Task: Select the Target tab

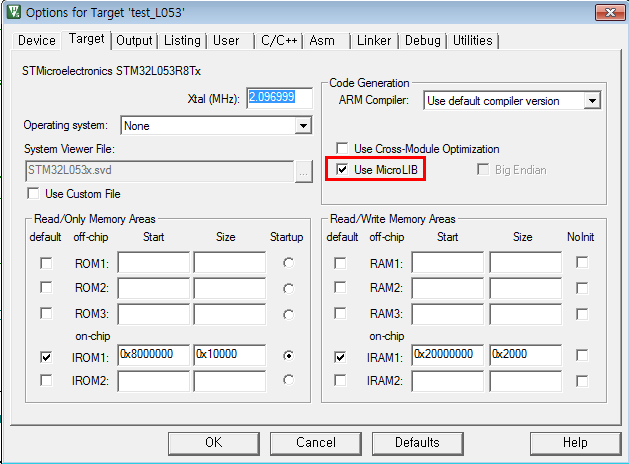Action: (86, 39)
